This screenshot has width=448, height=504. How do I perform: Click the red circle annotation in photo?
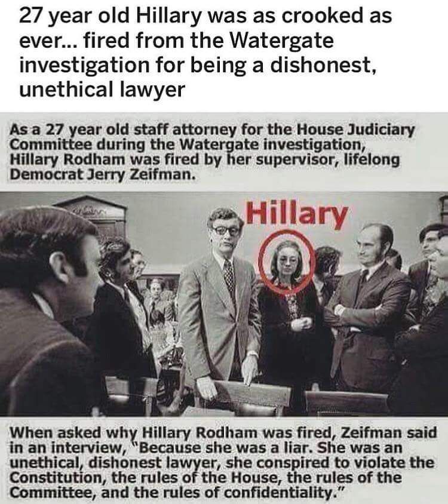[x=287, y=262]
